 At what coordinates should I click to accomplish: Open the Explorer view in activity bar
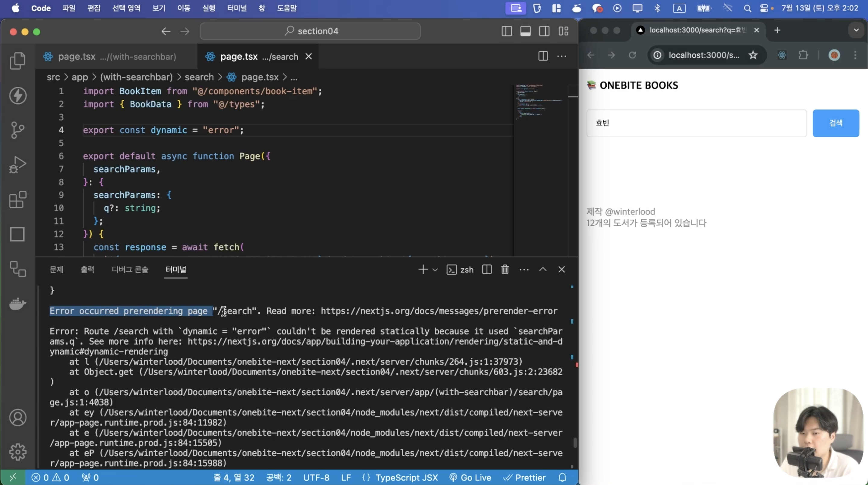point(17,61)
